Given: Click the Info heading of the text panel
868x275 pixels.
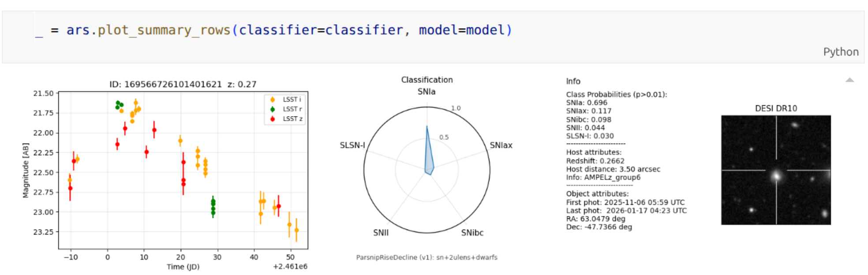Looking at the screenshot, I should pos(573,82).
